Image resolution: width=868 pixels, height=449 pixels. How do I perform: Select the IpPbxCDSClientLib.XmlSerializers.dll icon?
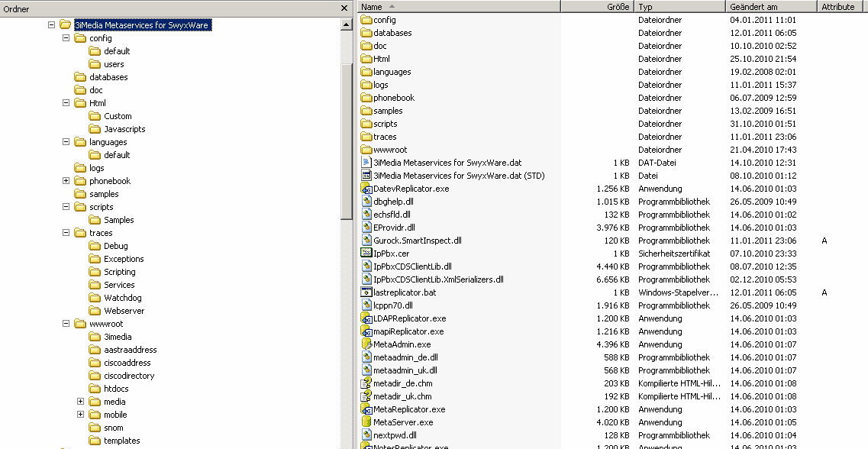[x=366, y=279]
